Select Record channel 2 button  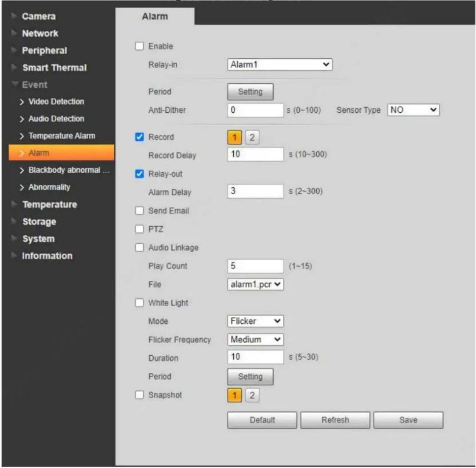(x=252, y=137)
